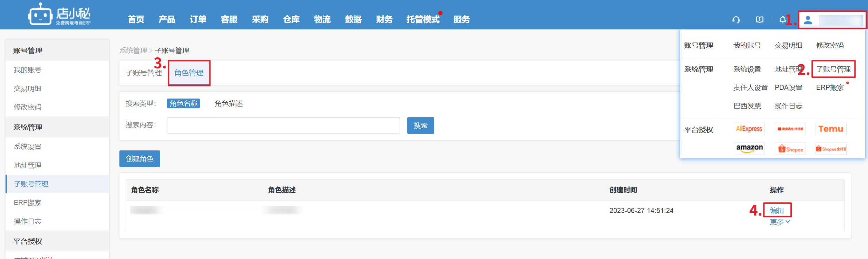Authorize the amazon platform
Screen dimensions: 868x259
(749, 149)
